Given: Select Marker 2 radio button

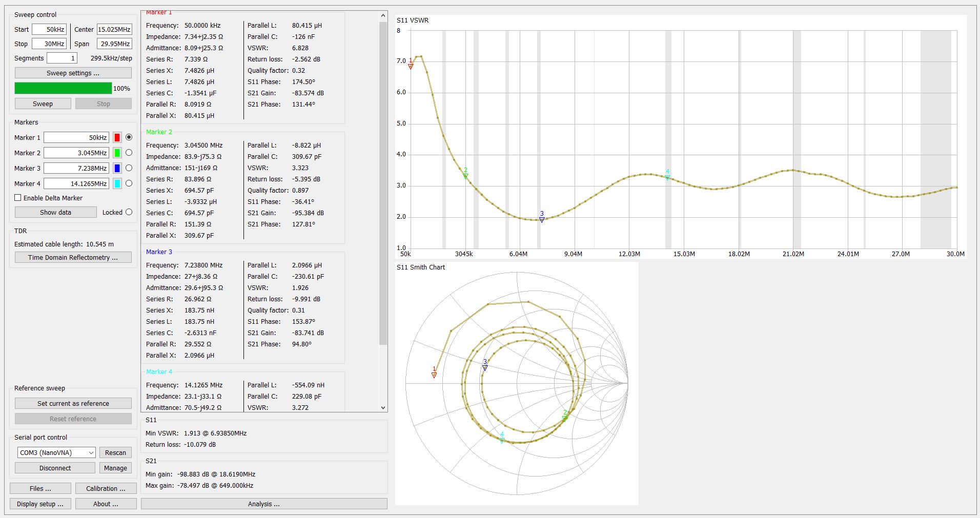Looking at the screenshot, I should pos(129,153).
